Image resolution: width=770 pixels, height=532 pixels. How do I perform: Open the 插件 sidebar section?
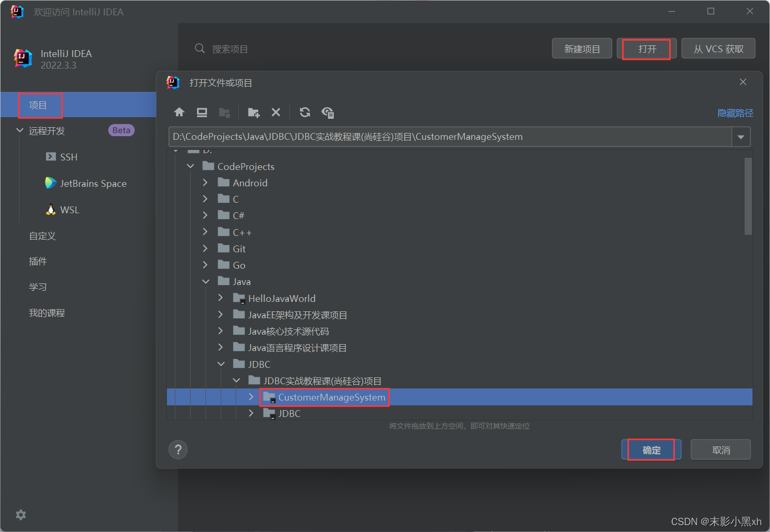[x=37, y=261]
